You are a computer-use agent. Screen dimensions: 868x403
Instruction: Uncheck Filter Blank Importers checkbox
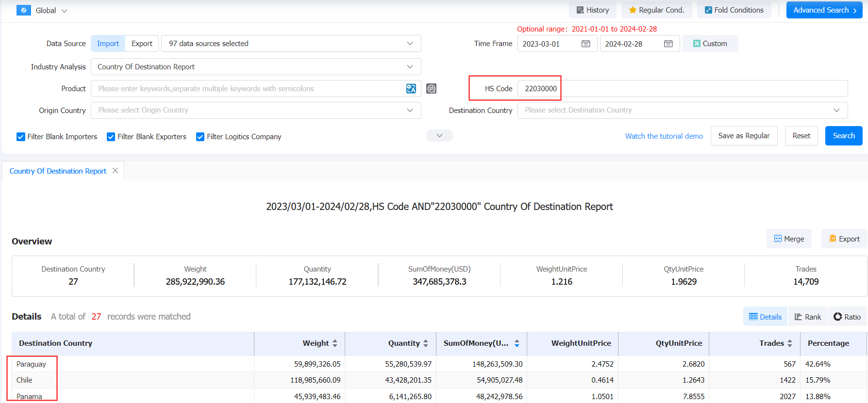[21, 137]
